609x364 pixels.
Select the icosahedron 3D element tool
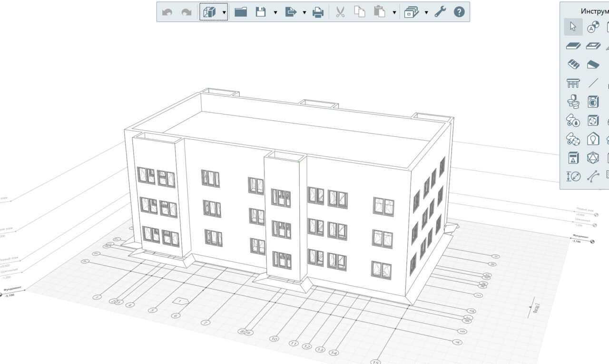(x=593, y=158)
